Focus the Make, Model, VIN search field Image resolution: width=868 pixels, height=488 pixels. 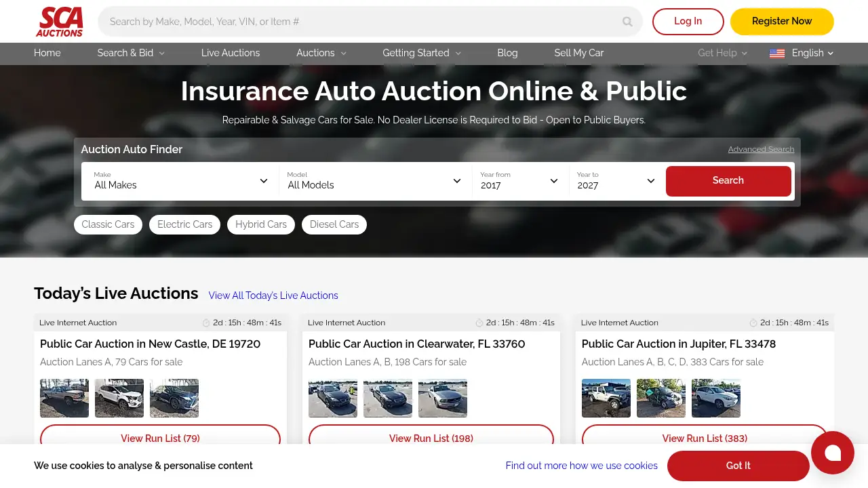click(370, 22)
